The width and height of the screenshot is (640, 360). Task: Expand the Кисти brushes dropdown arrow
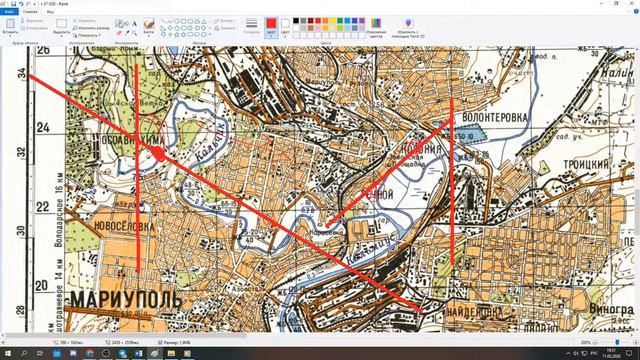(x=149, y=36)
